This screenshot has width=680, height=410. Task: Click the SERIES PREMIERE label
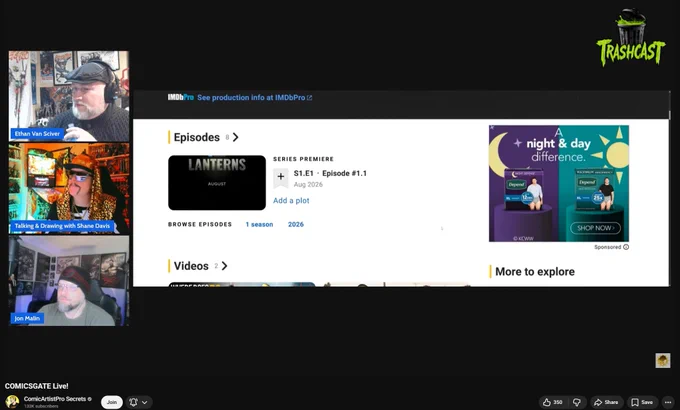[x=303, y=159]
